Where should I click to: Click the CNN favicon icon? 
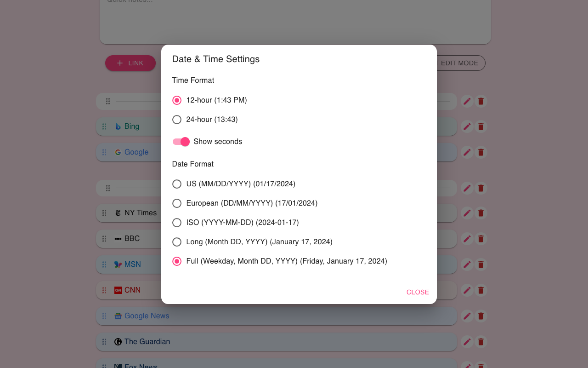118,290
